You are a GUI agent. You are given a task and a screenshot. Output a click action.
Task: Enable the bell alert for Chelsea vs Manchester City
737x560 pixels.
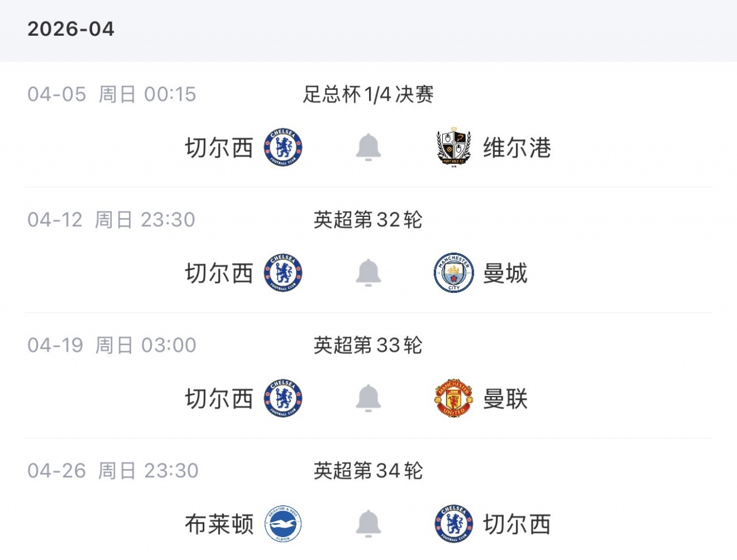(368, 273)
